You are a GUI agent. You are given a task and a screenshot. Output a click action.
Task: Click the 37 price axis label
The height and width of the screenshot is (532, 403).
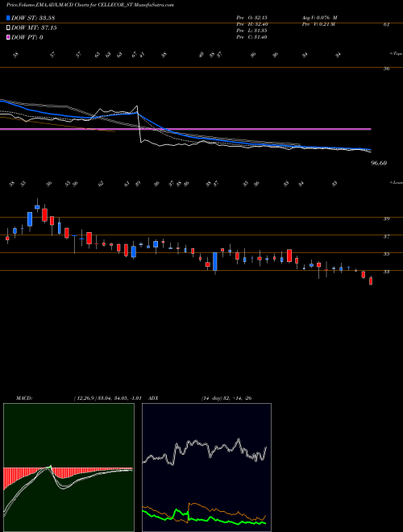click(386, 236)
